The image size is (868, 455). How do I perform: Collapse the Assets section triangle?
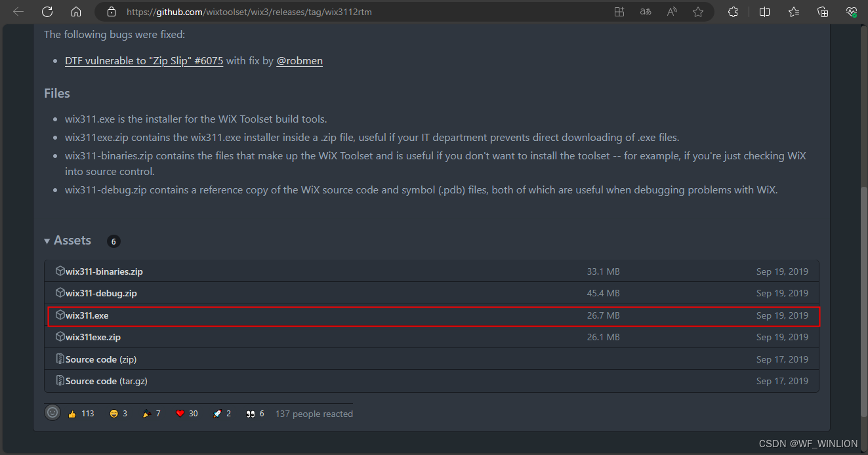click(47, 241)
